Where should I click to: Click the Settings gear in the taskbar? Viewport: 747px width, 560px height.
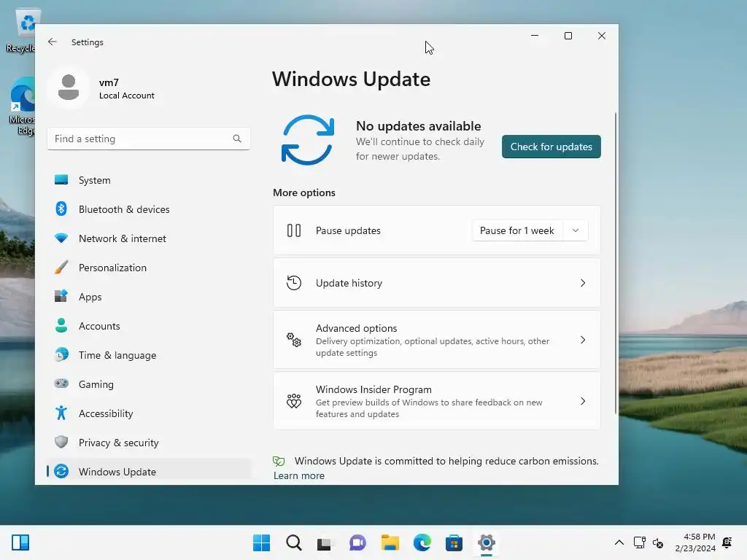(x=487, y=542)
